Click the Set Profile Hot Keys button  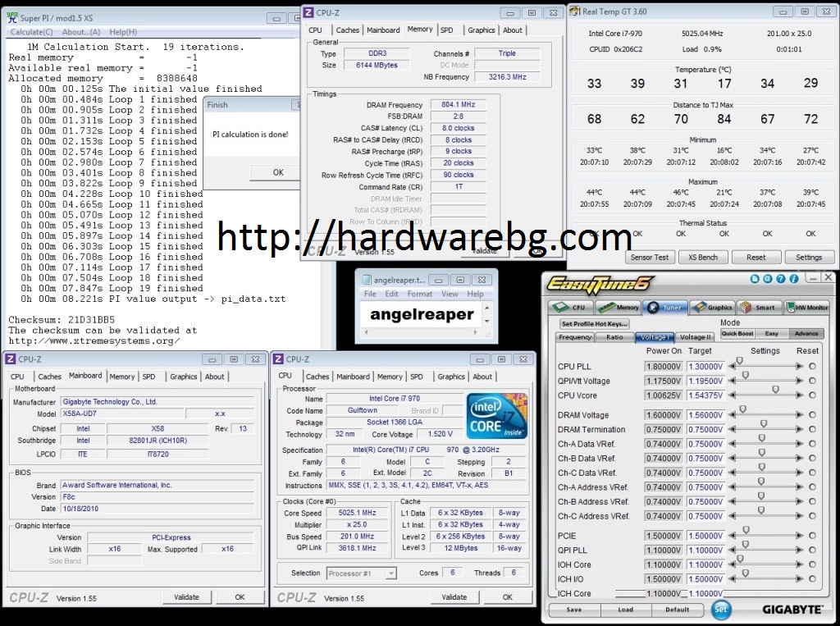click(594, 324)
